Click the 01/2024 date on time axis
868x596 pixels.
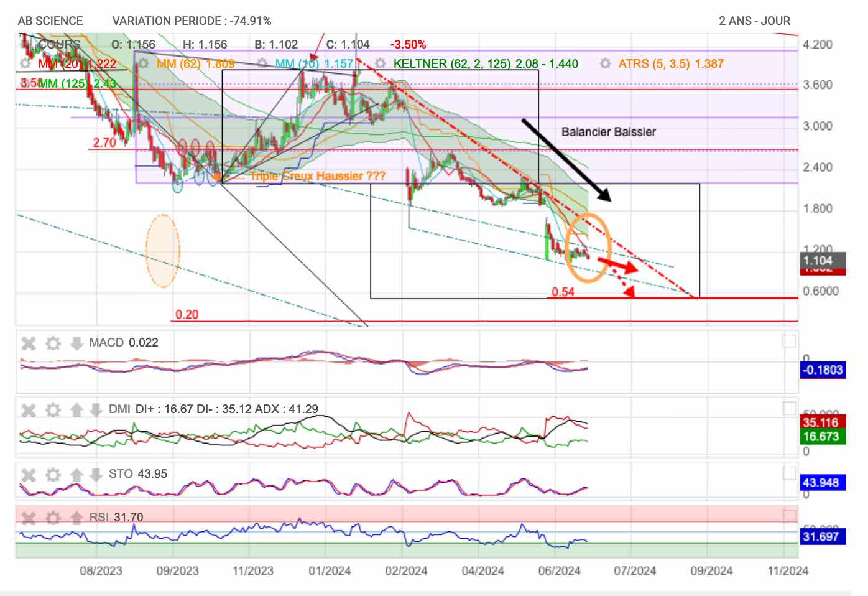pyautogui.click(x=330, y=570)
